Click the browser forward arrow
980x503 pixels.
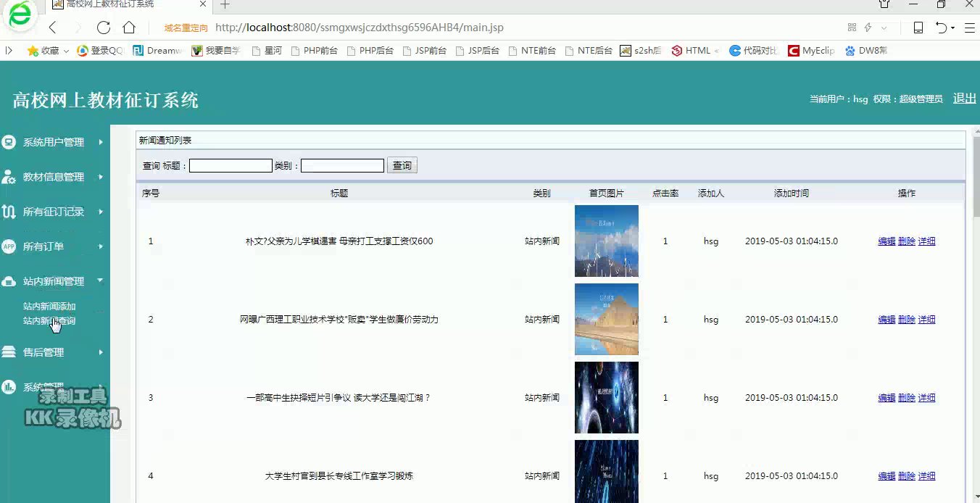78,28
